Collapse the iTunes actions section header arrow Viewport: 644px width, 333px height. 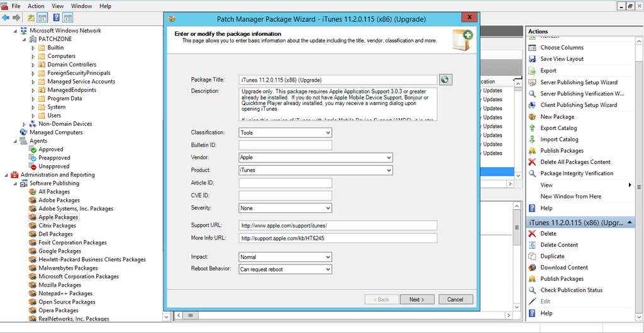(x=629, y=222)
